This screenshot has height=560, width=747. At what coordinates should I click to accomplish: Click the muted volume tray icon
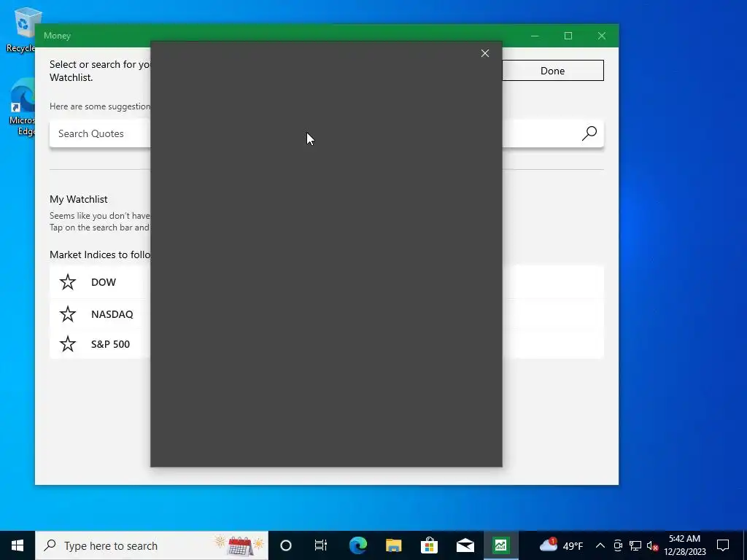pos(652,545)
